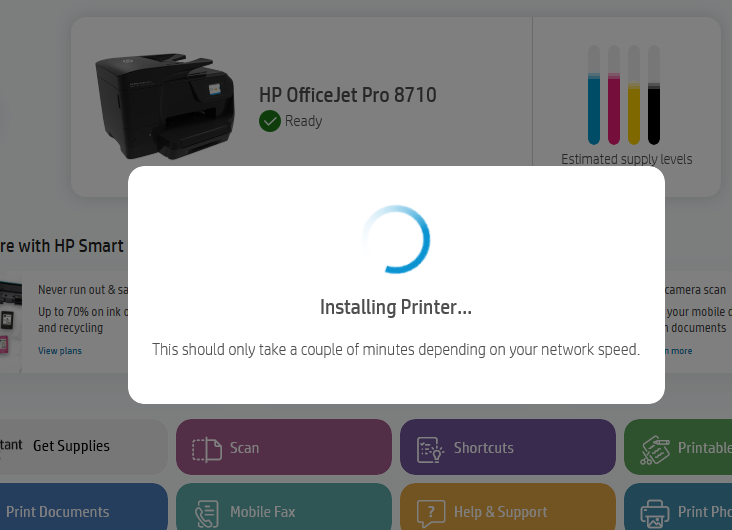The height and width of the screenshot is (530, 732).
Task: Click the cyan ink level bar
Action: point(594,95)
